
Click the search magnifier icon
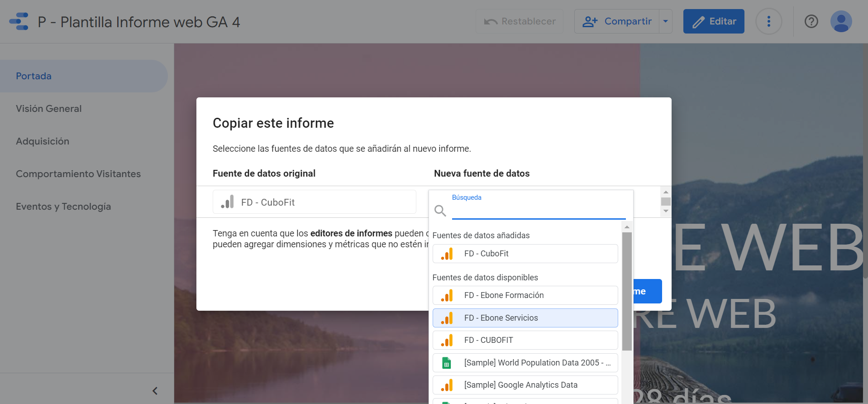440,211
